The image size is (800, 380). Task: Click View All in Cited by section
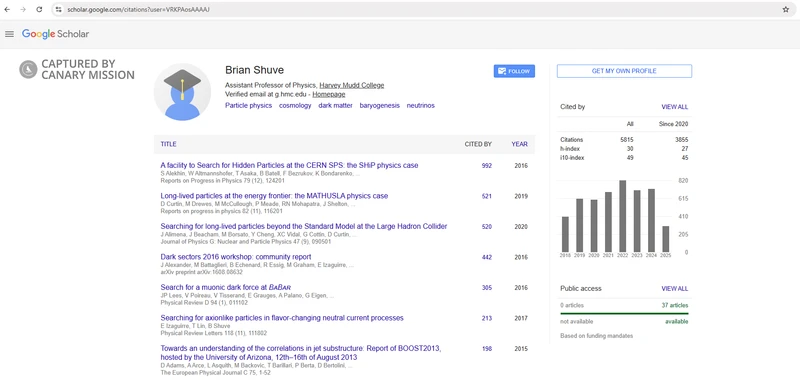pos(674,107)
